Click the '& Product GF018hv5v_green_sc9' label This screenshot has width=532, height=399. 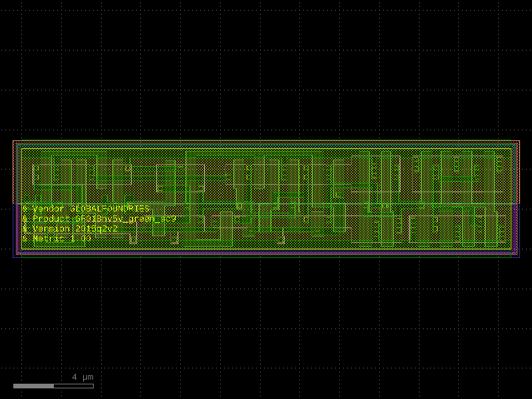99,219
